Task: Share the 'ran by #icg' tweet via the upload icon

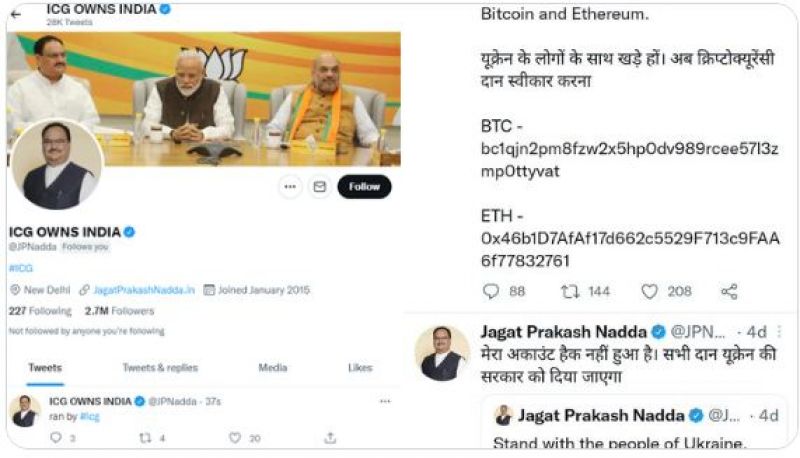Action: (330, 438)
